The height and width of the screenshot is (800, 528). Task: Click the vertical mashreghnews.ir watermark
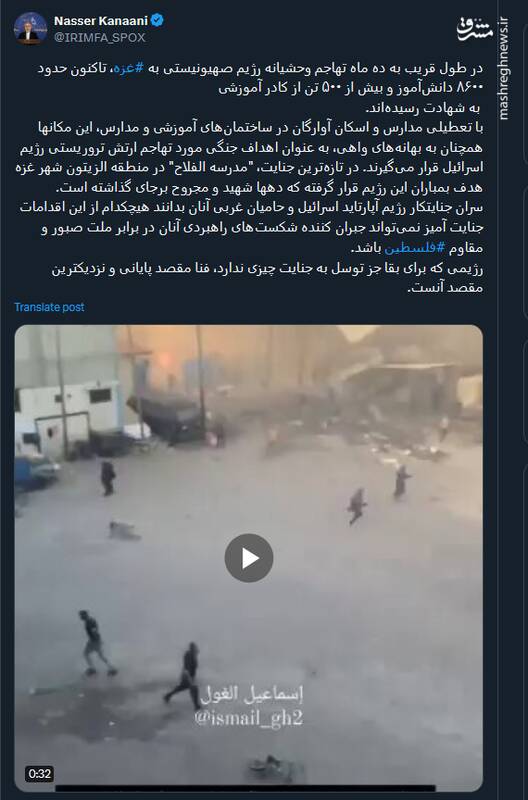tap(505, 69)
